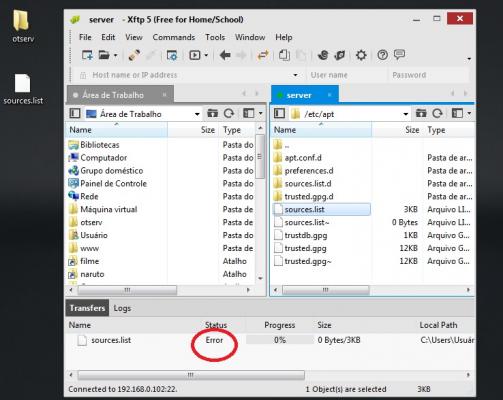Launch Xshell via the swirl icon

pos(323,55)
